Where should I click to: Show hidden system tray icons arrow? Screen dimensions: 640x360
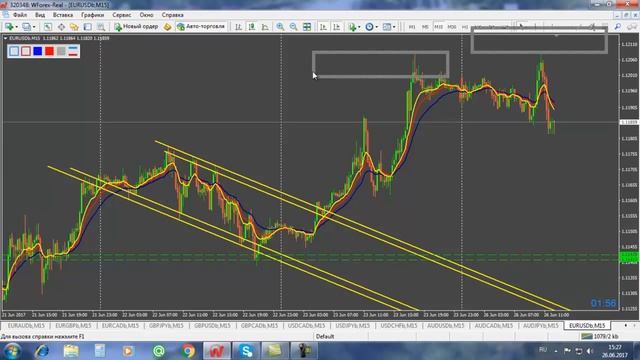point(556,351)
